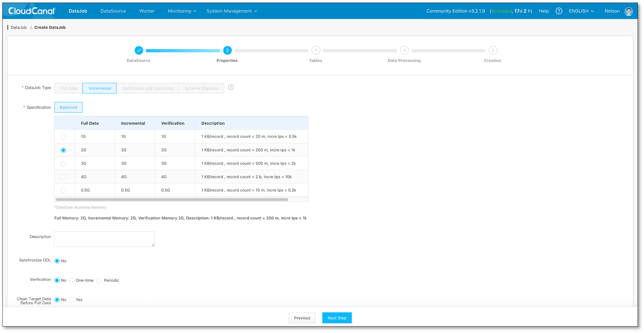Set Verification to Periodic
Screen dimensions: 644x333
pos(99,280)
